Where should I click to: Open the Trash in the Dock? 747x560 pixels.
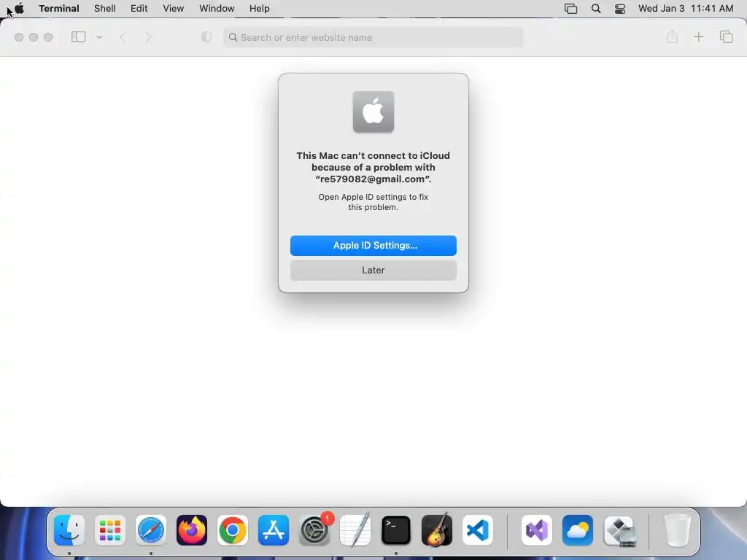pyautogui.click(x=677, y=530)
